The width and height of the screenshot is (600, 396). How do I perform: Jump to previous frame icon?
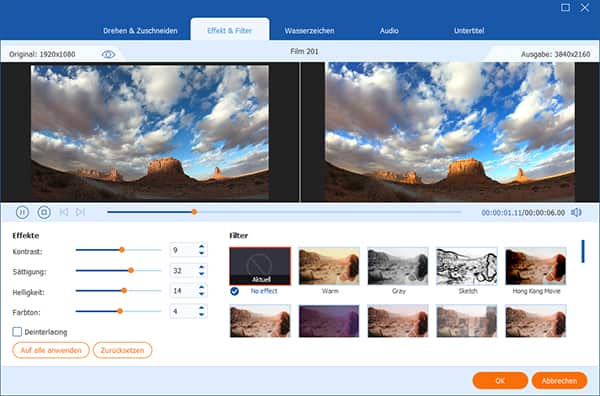tap(64, 212)
